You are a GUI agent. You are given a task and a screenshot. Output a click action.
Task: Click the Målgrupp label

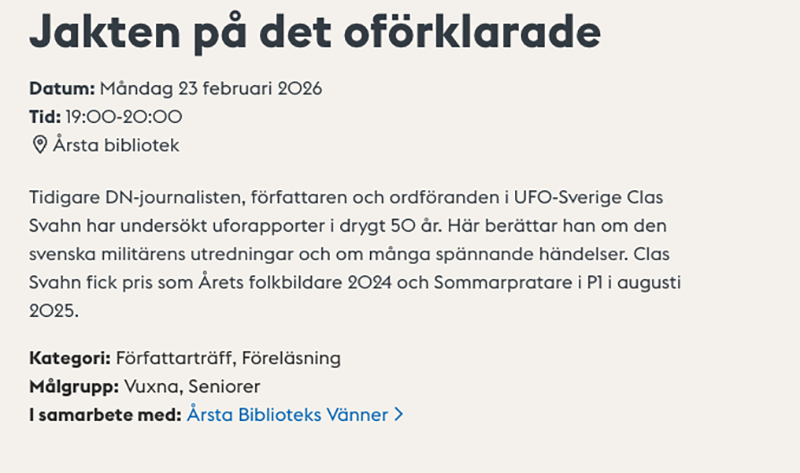[x=74, y=386]
